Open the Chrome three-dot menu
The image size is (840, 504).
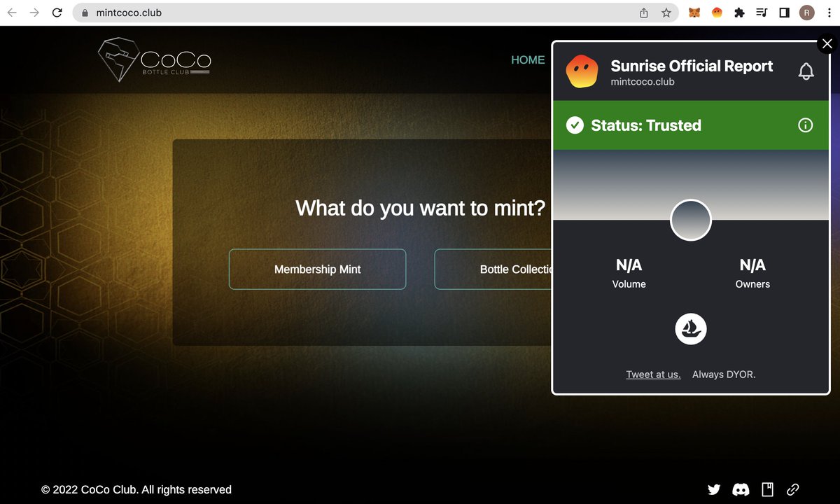(829, 13)
